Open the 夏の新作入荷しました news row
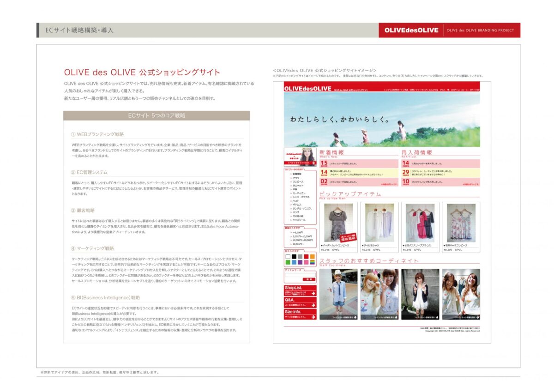554x392 pixels. pyautogui.click(x=359, y=173)
